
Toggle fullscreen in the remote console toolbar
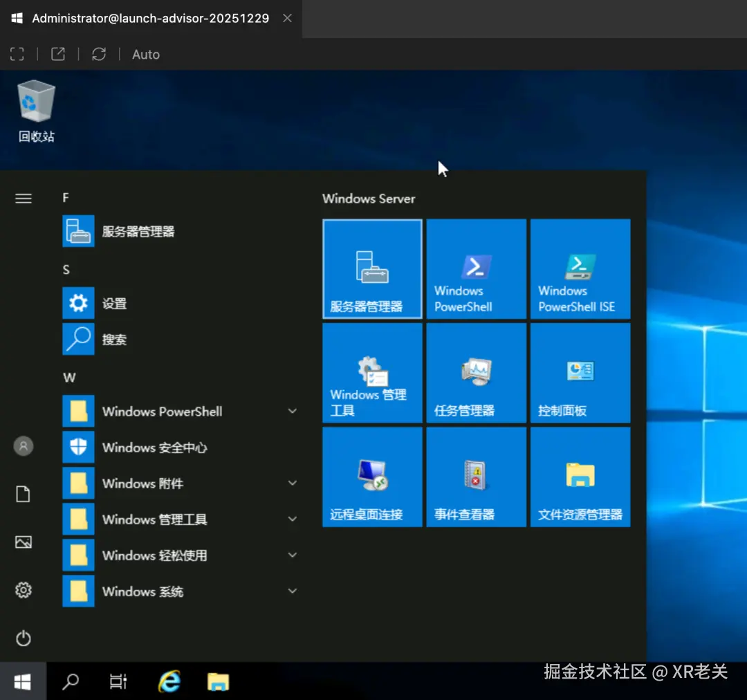17,54
